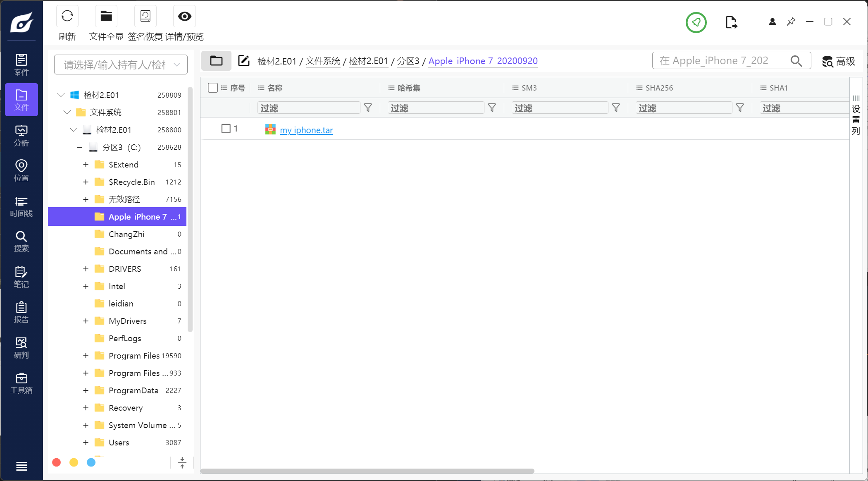Click the Refresh (刷新) toolbar icon
The height and width of the screenshot is (481, 868).
67,17
